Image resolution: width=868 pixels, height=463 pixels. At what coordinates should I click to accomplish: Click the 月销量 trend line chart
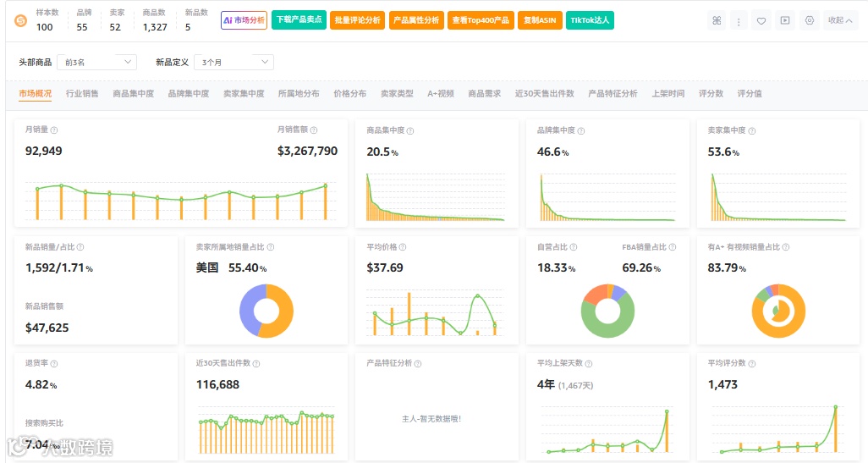click(x=181, y=200)
